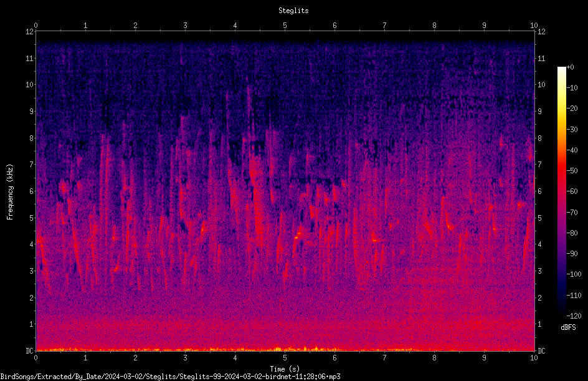This screenshot has height=381, width=588.
Task: Click the Time (s) axis label
Action: pos(285,369)
